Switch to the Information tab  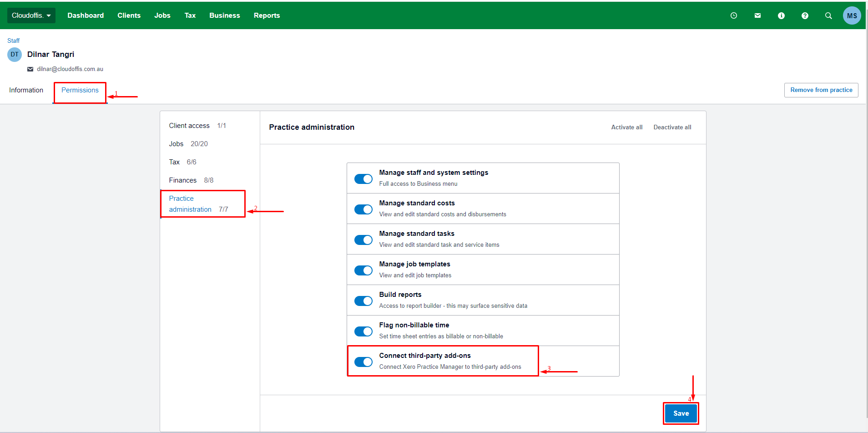[x=26, y=90]
